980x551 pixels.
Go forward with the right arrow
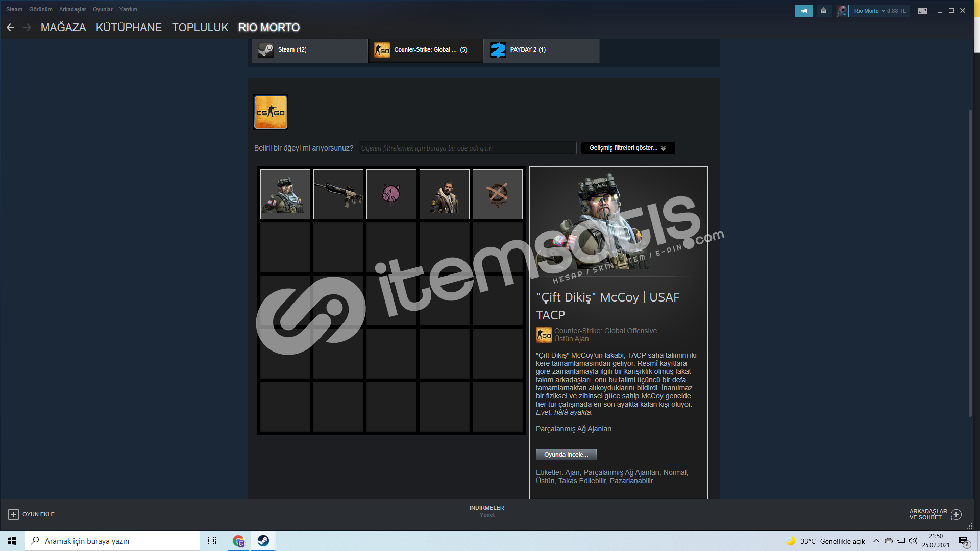pyautogui.click(x=28, y=28)
